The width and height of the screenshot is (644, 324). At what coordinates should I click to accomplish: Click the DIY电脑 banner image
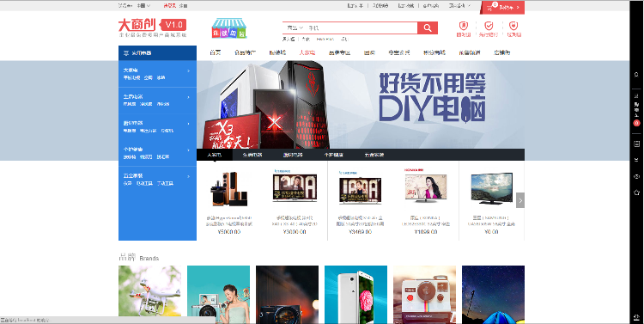pyautogui.click(x=361, y=105)
